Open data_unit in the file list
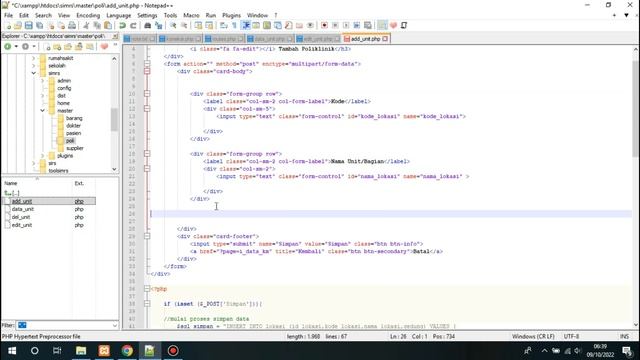Image resolution: width=640 pixels, height=360 pixels. tap(23, 209)
